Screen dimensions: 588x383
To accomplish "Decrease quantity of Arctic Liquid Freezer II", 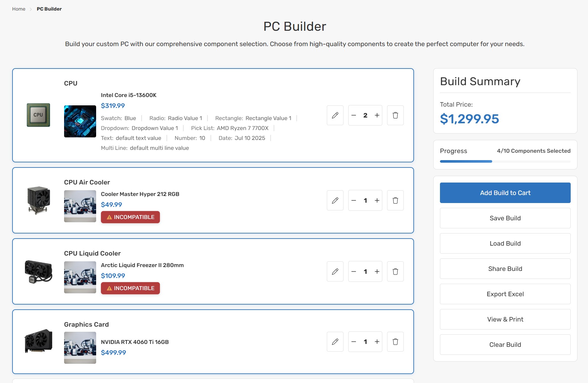I will (x=354, y=272).
